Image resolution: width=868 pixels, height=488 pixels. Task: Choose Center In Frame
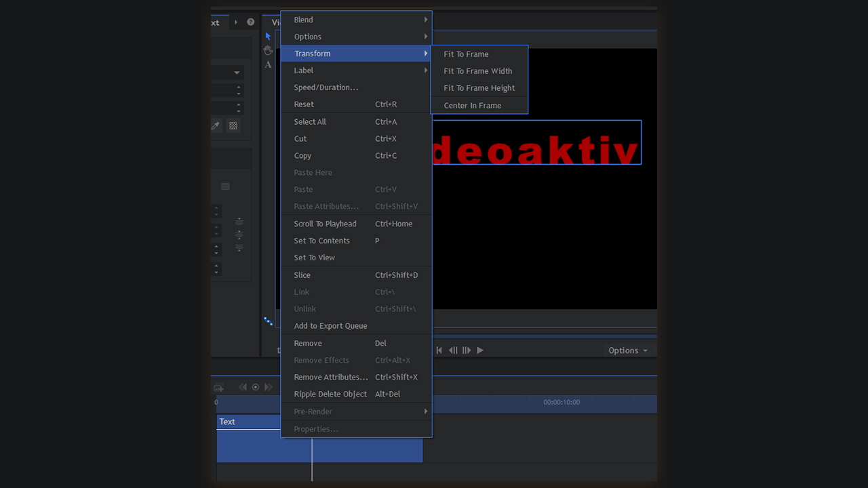click(x=473, y=106)
